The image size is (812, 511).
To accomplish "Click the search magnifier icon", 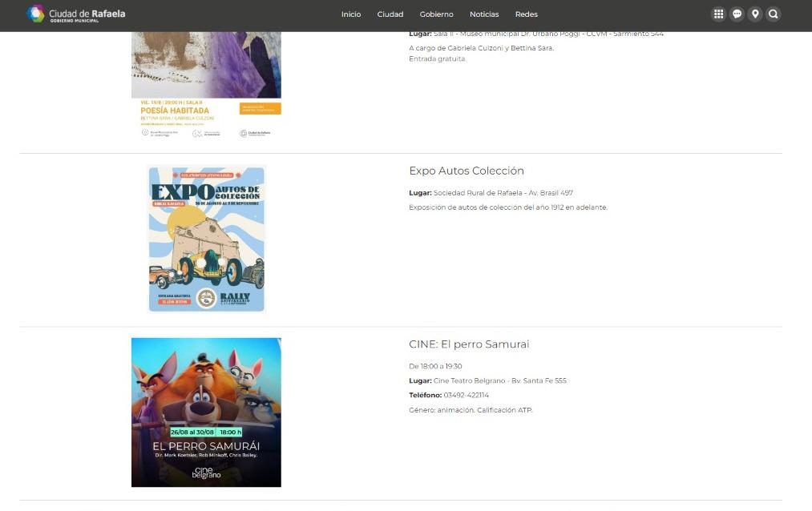I will 774,14.
